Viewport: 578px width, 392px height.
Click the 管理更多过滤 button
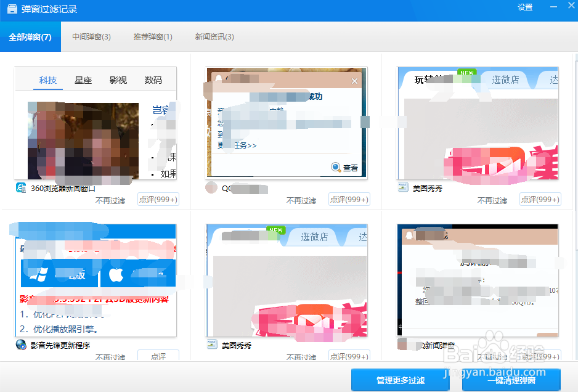click(399, 380)
